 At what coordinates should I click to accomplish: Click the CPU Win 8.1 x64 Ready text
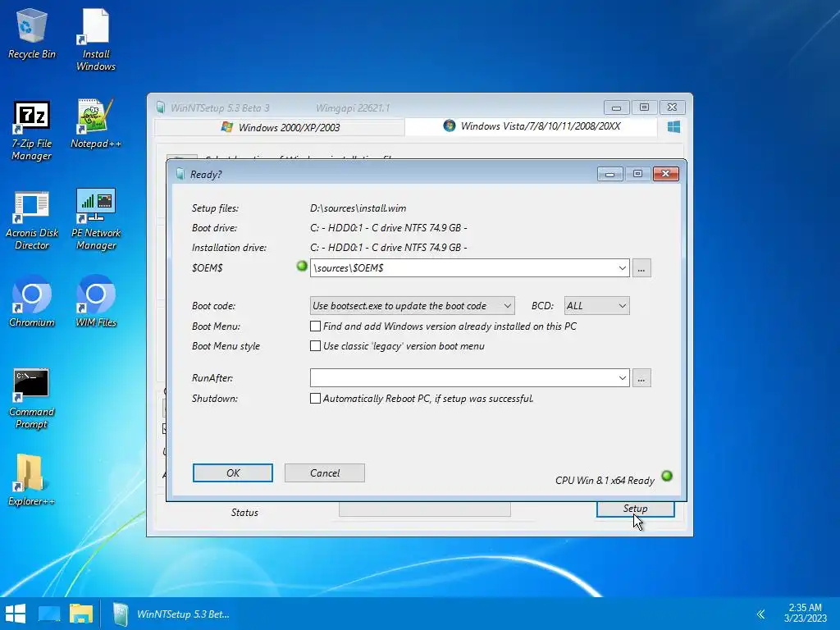point(605,481)
